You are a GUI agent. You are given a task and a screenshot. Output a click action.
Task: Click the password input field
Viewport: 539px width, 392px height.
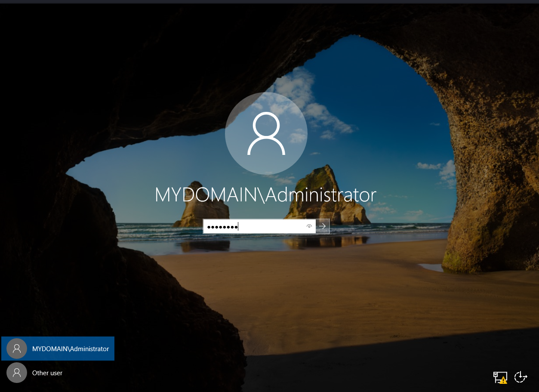[259, 226]
